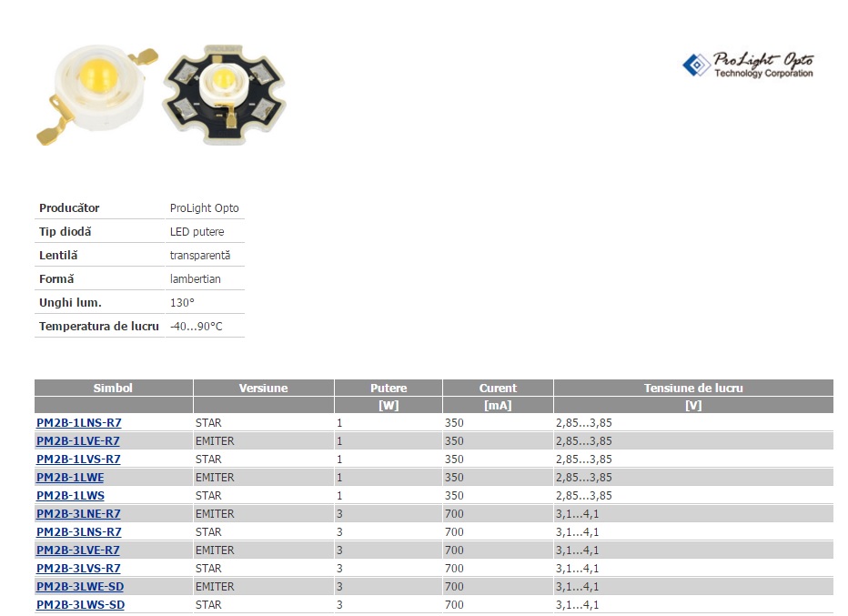The height and width of the screenshot is (616, 848).
Task: Click the 'Temperatura de lucru' label
Action: tap(99, 327)
